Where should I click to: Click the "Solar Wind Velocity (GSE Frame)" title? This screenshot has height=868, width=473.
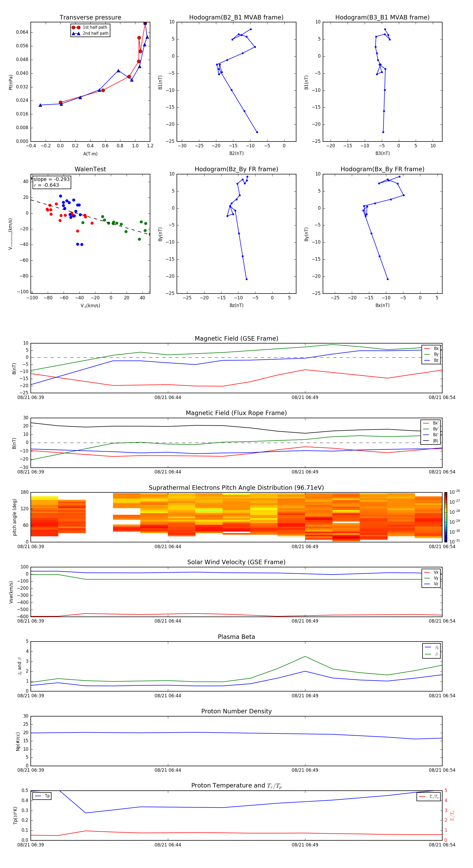(236, 562)
